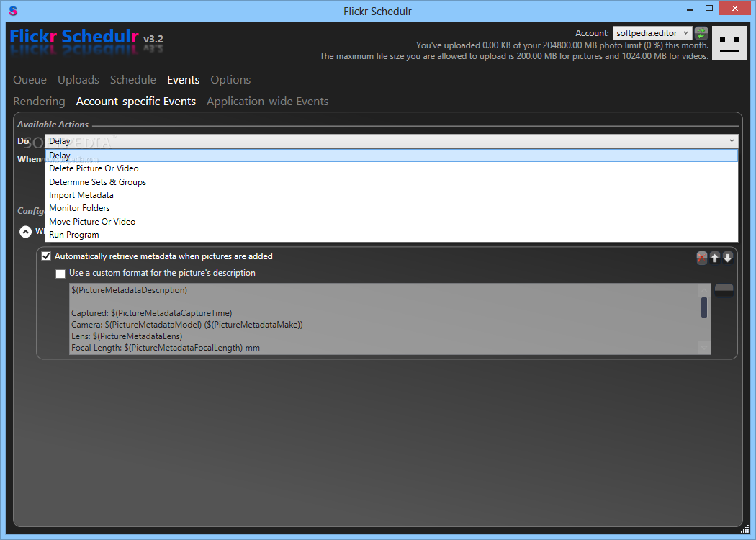
Task: Click the maximum file size text line
Action: coord(514,56)
